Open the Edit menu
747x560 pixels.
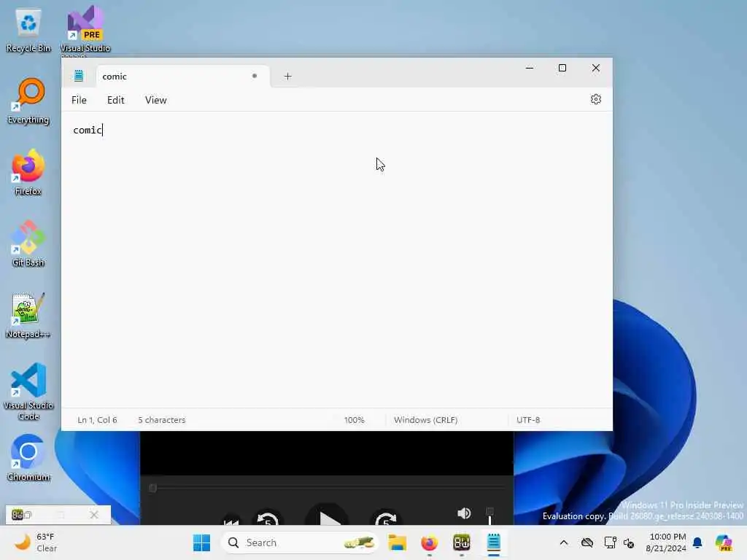tap(116, 100)
